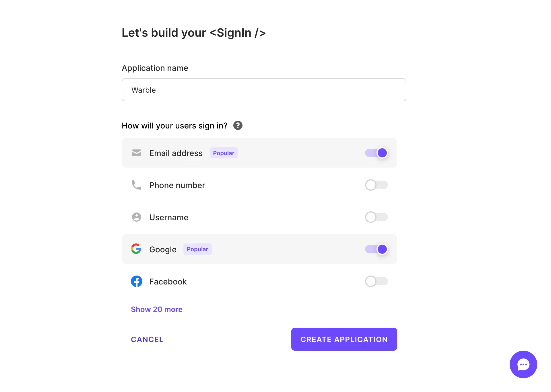Image resolution: width=551 pixels, height=392 pixels.
Task: Click the Create Application button
Action: tap(344, 339)
